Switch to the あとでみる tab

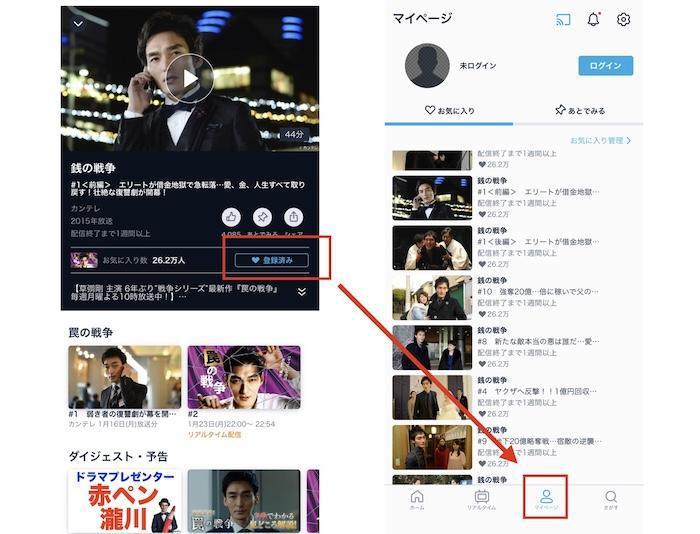click(579, 110)
